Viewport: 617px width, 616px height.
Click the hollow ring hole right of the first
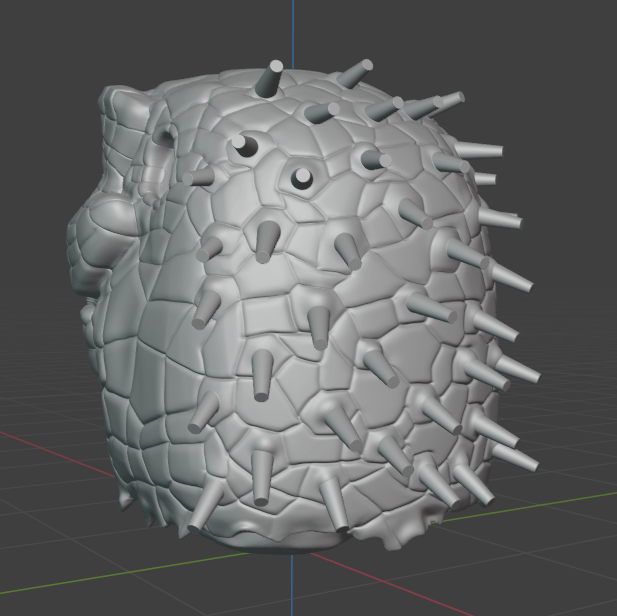pyautogui.click(x=301, y=178)
